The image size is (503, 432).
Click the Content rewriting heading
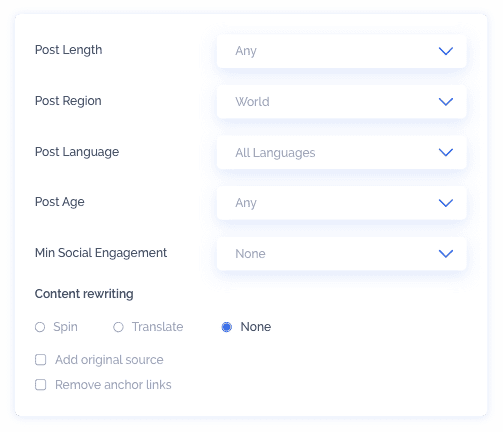click(x=84, y=294)
